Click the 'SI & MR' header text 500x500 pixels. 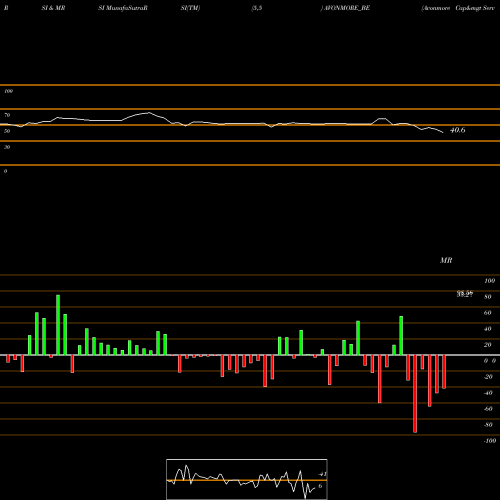point(53,8)
